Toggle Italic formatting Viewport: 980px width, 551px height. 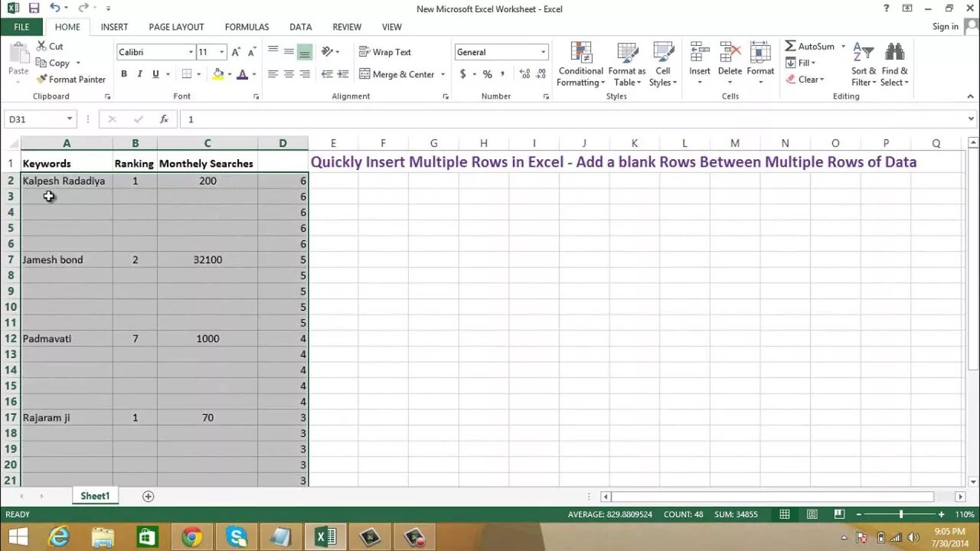[x=139, y=74]
